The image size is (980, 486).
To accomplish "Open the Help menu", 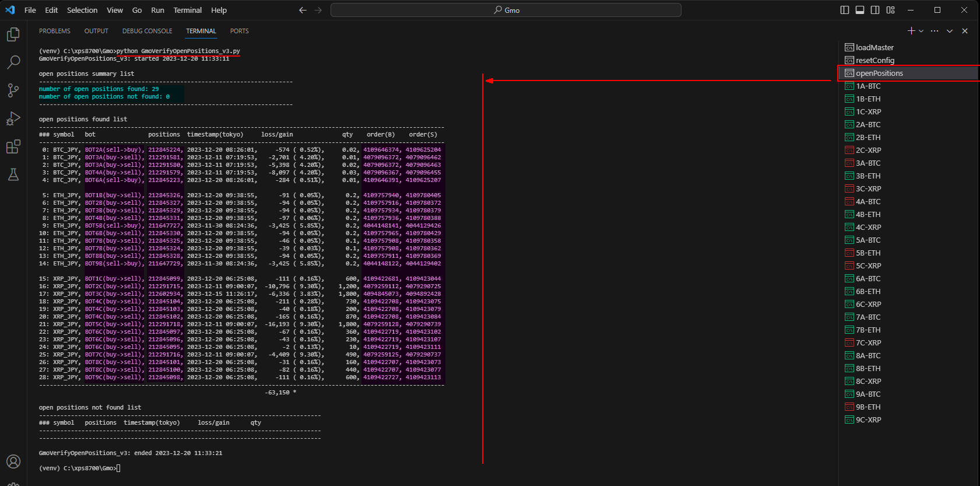I will [219, 10].
